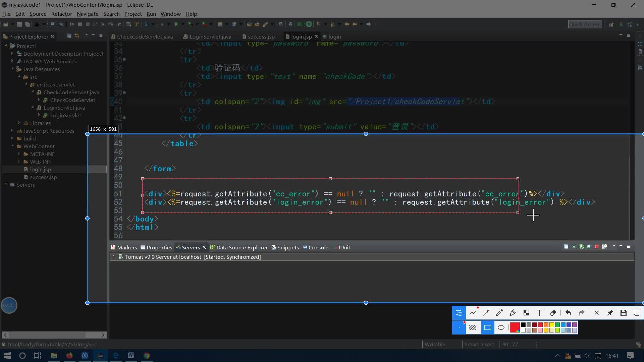Open the Data Source Explorer tab
The width and height of the screenshot is (644, 362).
[x=239, y=247]
